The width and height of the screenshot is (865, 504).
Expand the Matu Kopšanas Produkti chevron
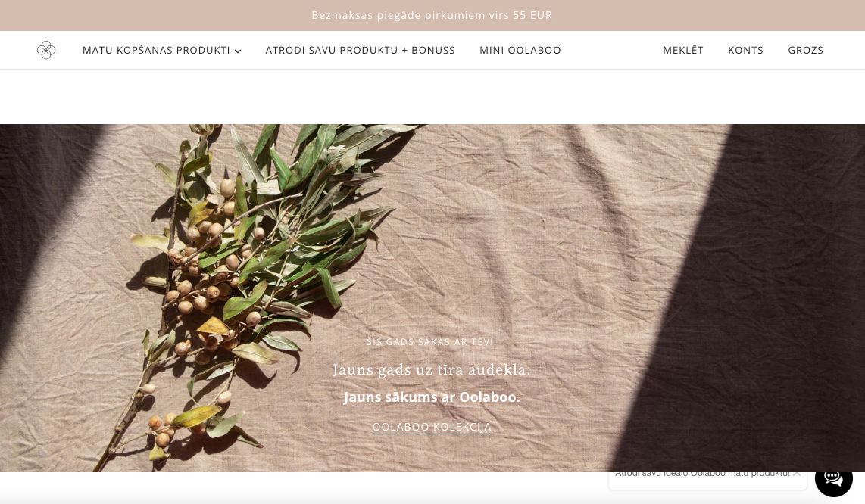[238, 51]
